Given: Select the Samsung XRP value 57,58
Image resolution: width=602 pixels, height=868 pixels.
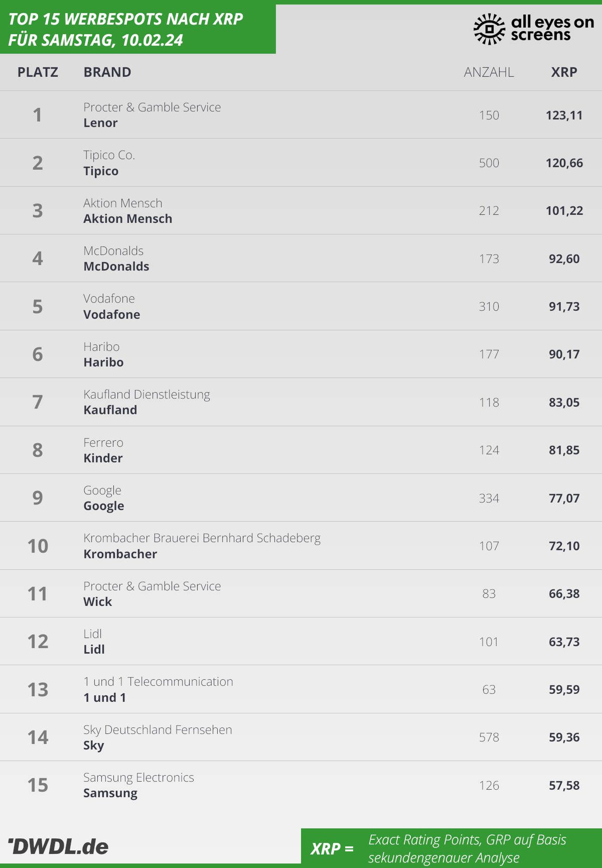Looking at the screenshot, I should (564, 786).
